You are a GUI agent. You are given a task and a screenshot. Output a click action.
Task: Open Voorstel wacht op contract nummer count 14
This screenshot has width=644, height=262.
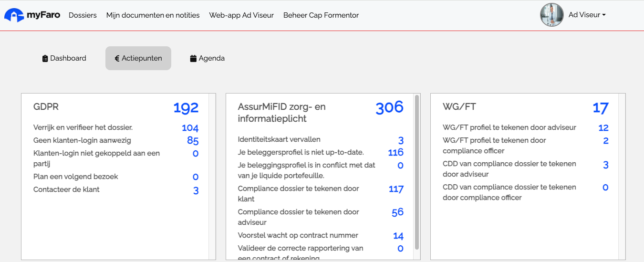coord(398,236)
